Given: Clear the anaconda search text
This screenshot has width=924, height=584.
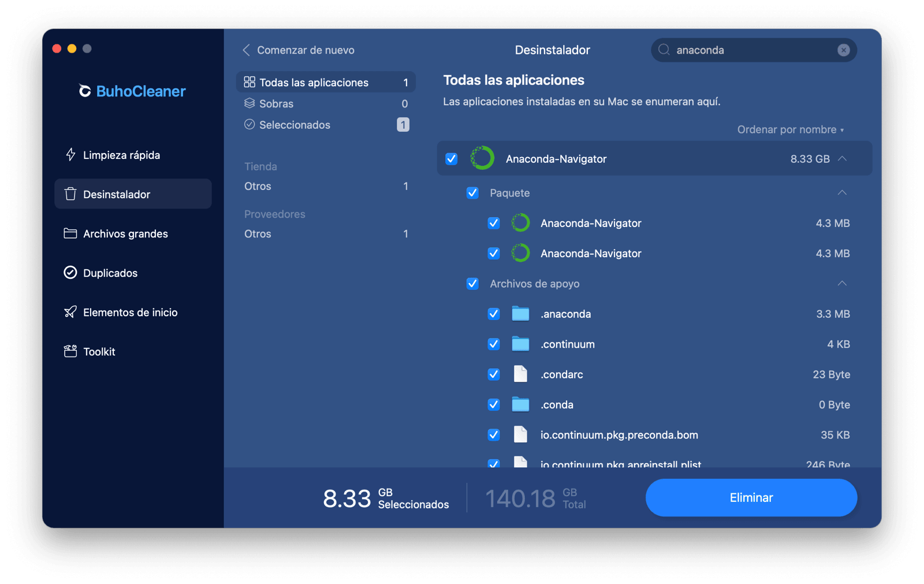Looking at the screenshot, I should [x=844, y=50].
